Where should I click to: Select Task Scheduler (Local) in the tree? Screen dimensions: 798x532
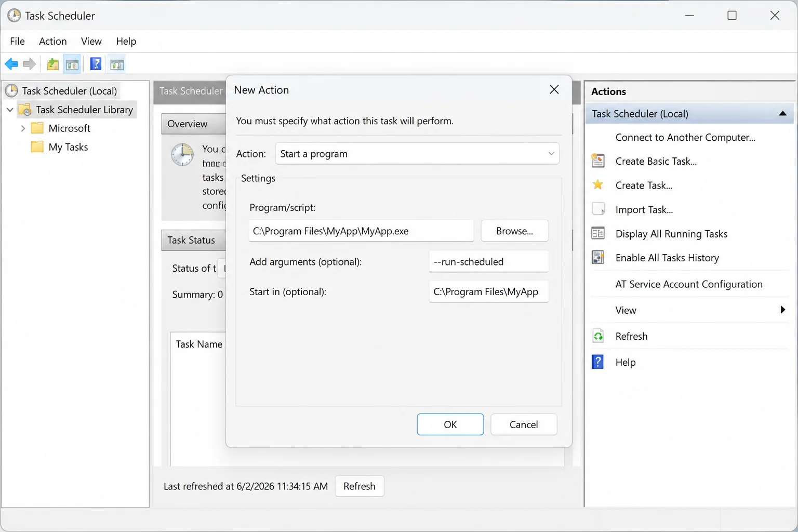(x=70, y=91)
